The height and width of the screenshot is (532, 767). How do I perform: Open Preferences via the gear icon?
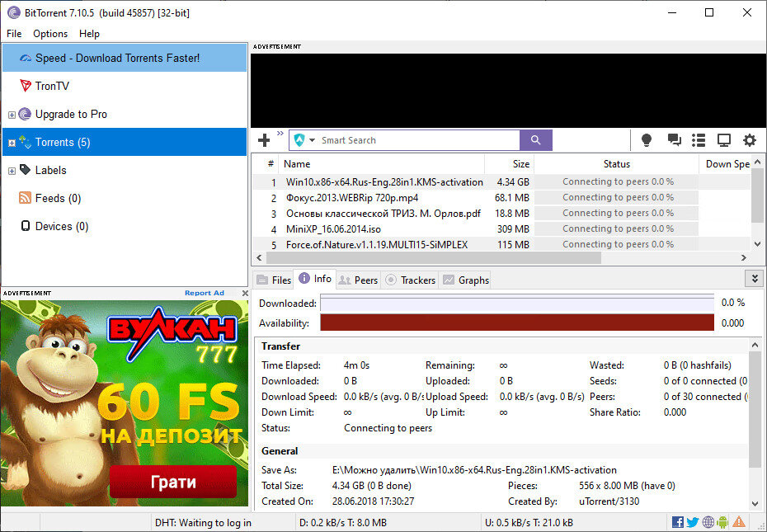point(749,140)
